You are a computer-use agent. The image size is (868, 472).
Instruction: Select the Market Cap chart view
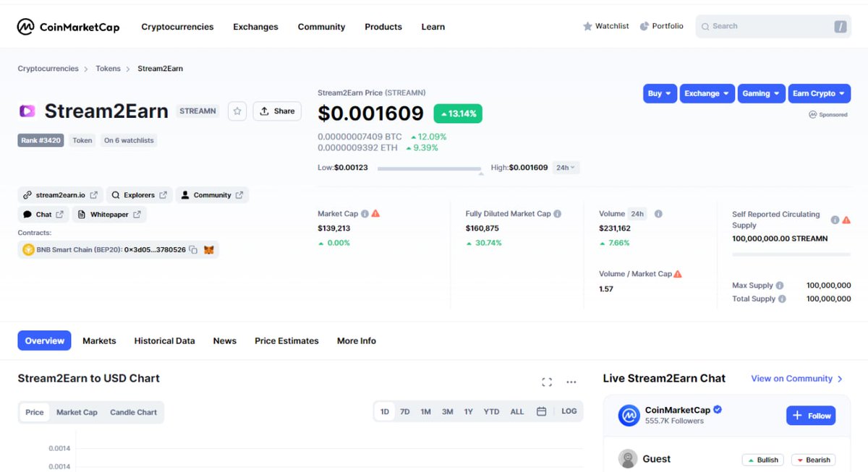(77, 412)
